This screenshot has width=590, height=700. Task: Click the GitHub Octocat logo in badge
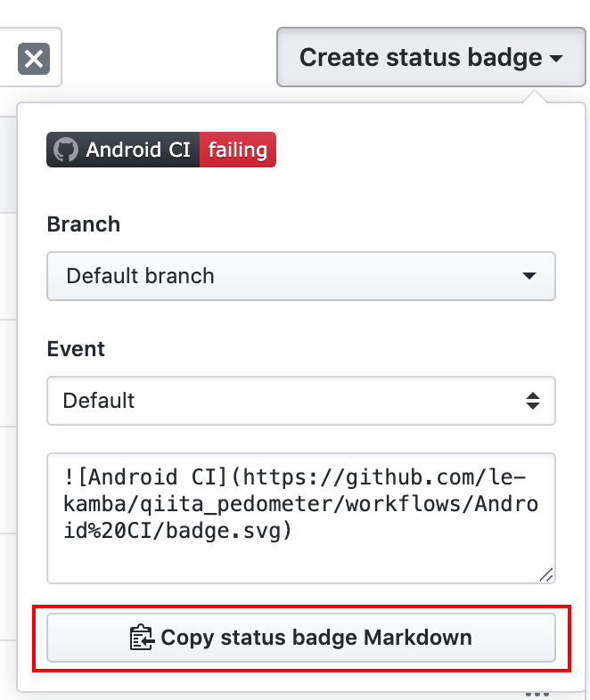[x=66, y=150]
